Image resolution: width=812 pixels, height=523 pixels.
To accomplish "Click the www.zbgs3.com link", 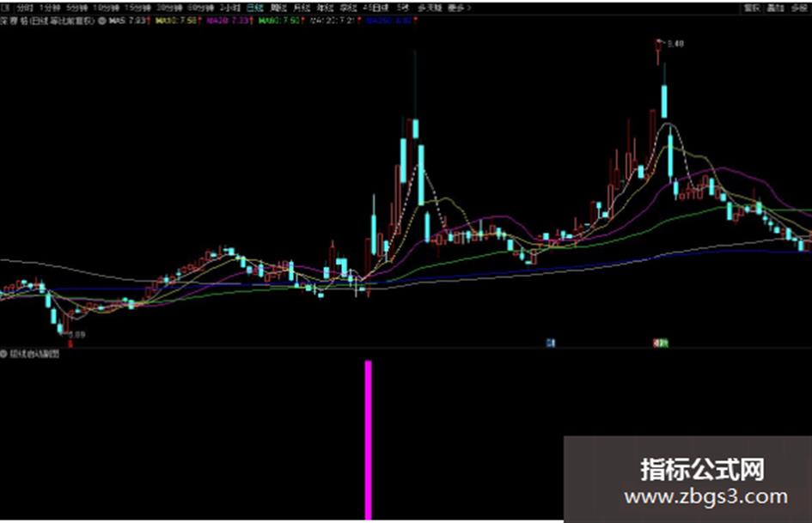I will [x=705, y=496].
